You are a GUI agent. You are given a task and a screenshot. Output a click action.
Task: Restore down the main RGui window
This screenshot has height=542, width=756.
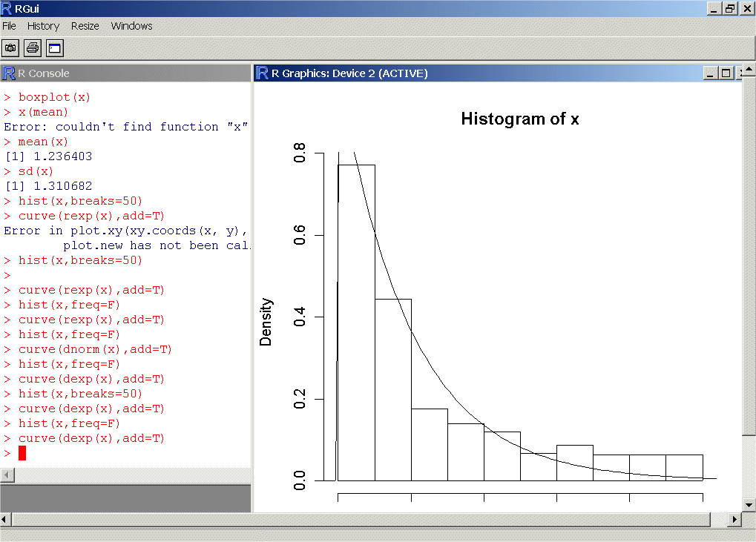pyautogui.click(x=730, y=8)
